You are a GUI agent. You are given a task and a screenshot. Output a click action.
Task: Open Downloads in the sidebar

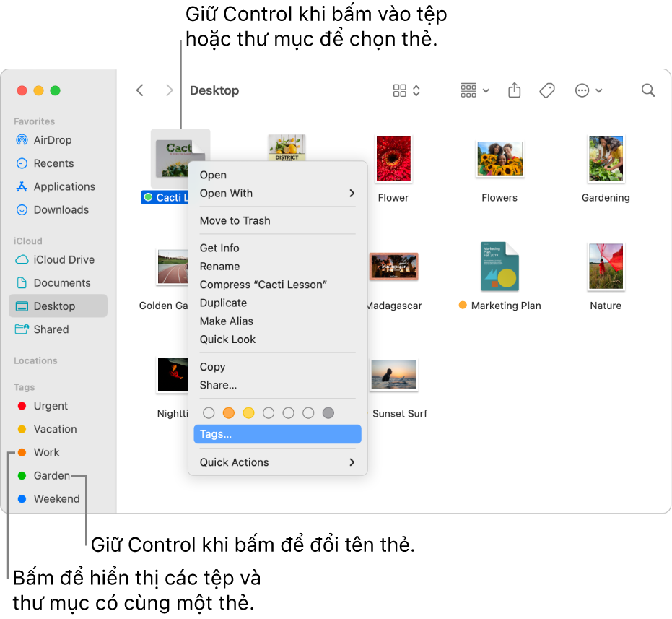click(58, 209)
